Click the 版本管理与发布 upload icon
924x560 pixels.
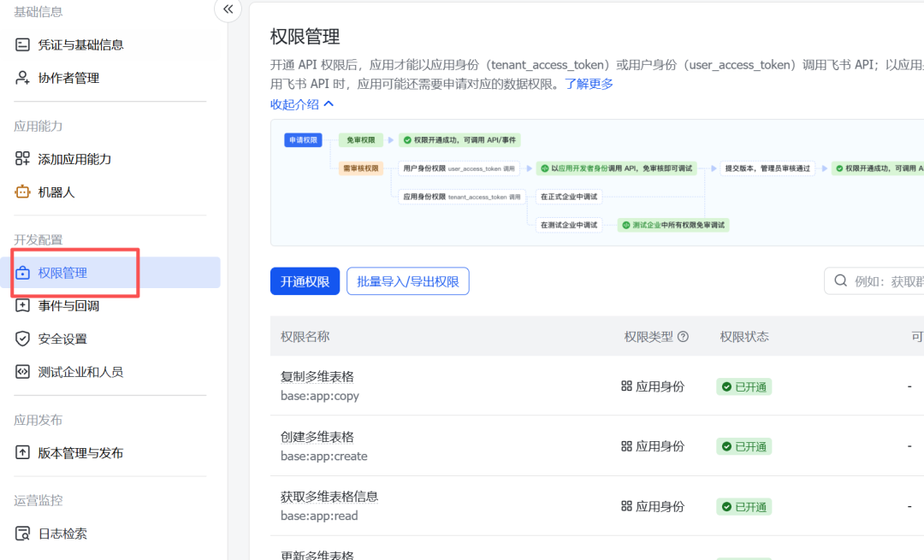click(23, 453)
